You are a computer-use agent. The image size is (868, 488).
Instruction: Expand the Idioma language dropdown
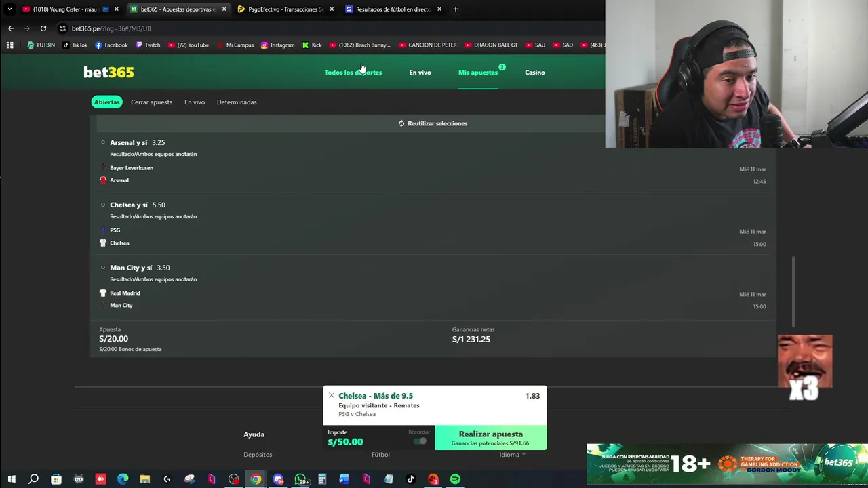click(513, 455)
